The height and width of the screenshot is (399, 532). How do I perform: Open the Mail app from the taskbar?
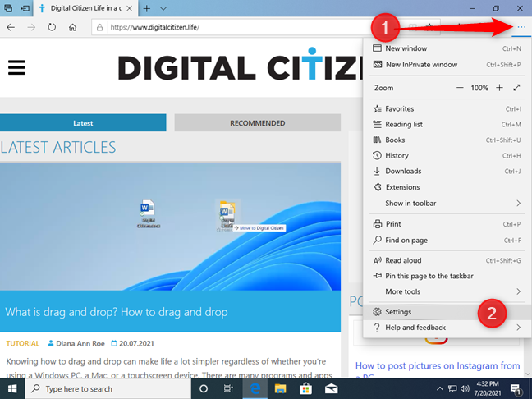(x=331, y=389)
